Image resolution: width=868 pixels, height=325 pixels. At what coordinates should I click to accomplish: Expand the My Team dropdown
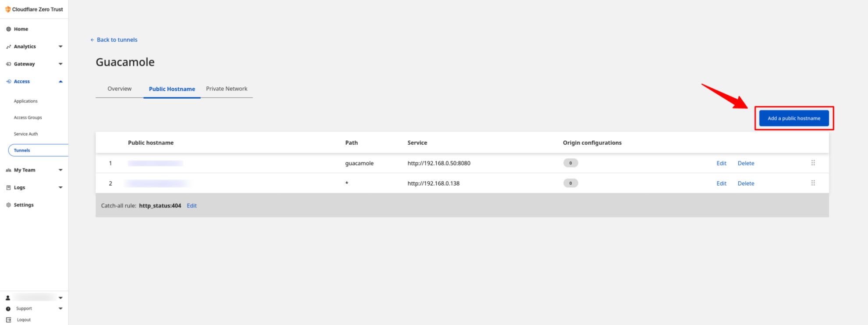60,170
